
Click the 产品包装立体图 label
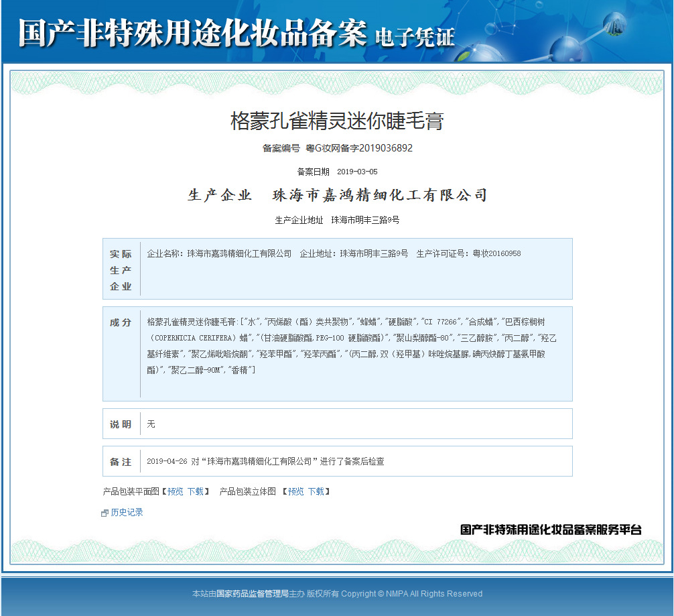248,491
